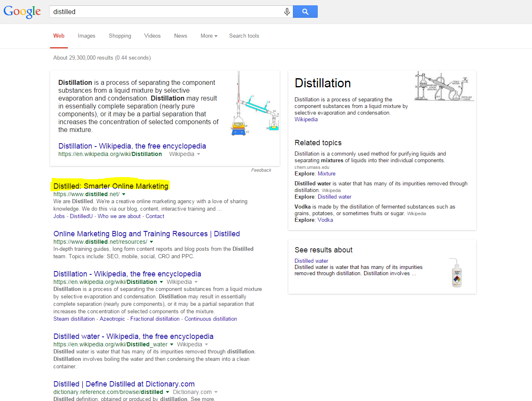Explore the Mixture related topic
This screenshot has height=401, width=532.
coord(326,174)
